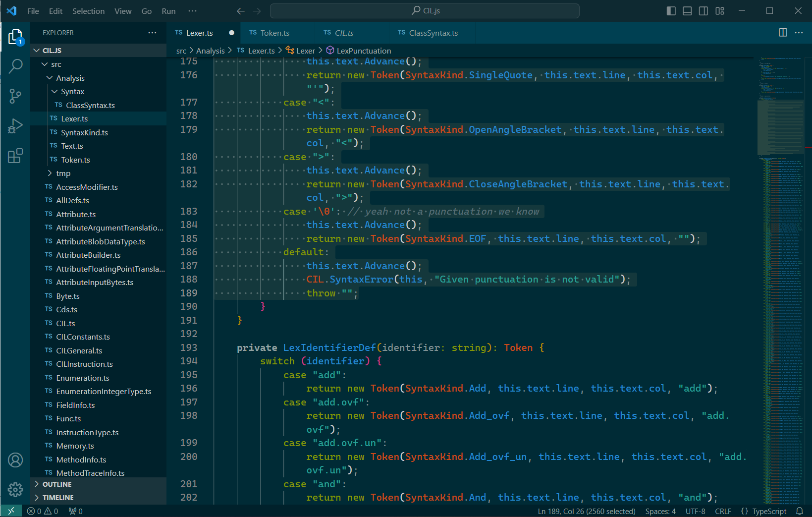Select the Lexer.ts editor tab

pyautogui.click(x=204, y=33)
